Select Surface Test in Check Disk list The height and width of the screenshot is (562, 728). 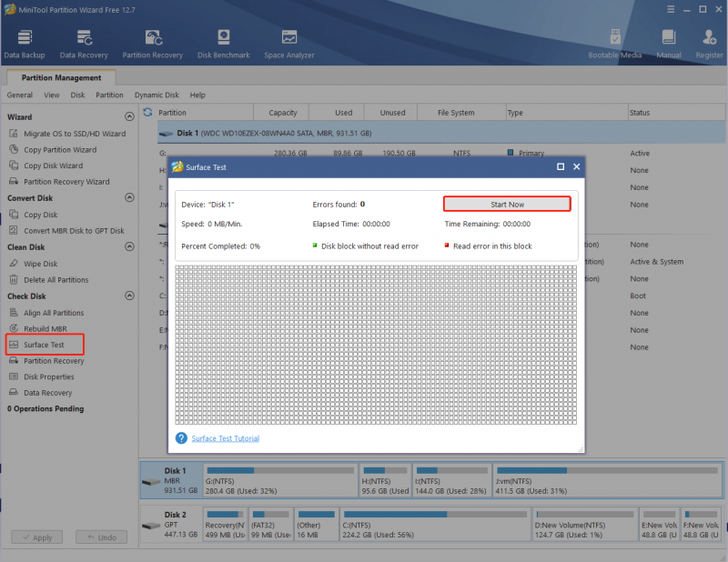coord(45,345)
